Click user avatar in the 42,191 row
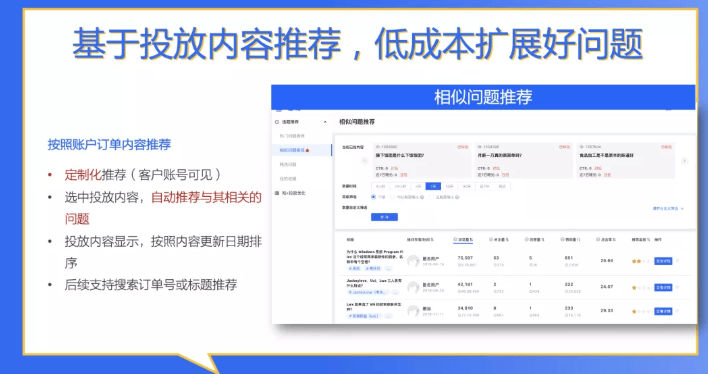 [413, 287]
